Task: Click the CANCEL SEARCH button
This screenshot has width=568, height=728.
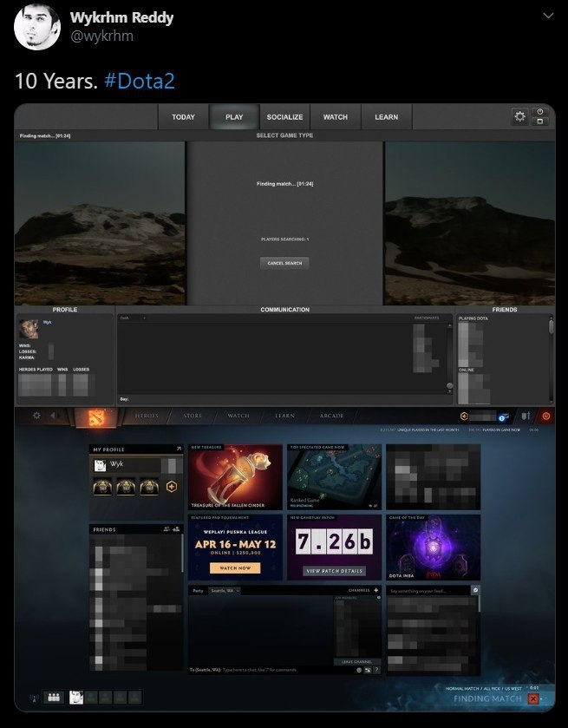Action: point(284,263)
